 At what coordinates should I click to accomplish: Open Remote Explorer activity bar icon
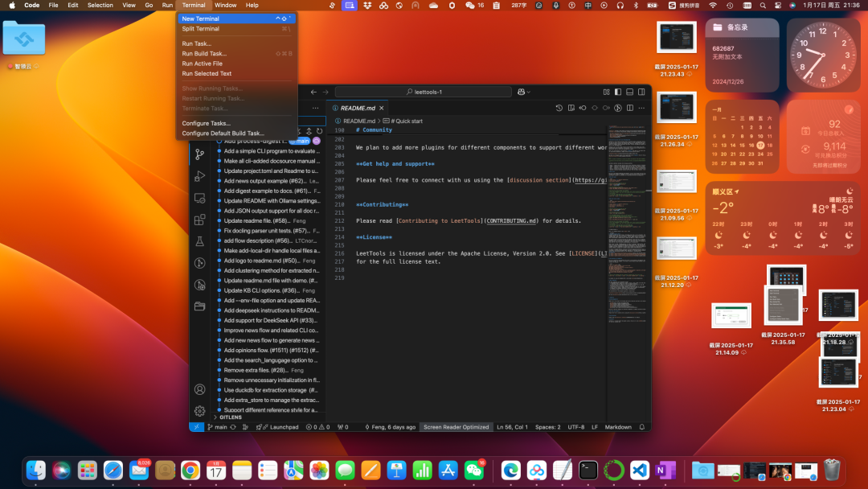[200, 198]
